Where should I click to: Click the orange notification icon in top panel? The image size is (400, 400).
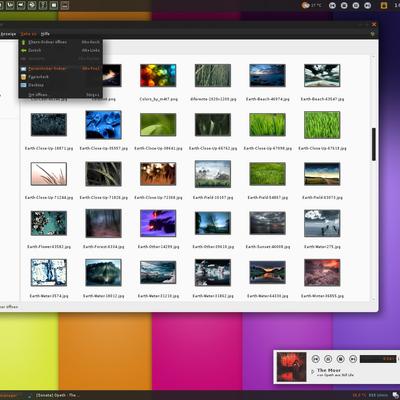(384, 5)
